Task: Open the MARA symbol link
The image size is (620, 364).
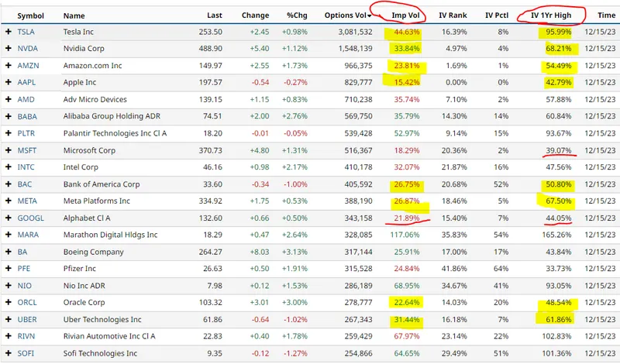Action: pos(28,235)
